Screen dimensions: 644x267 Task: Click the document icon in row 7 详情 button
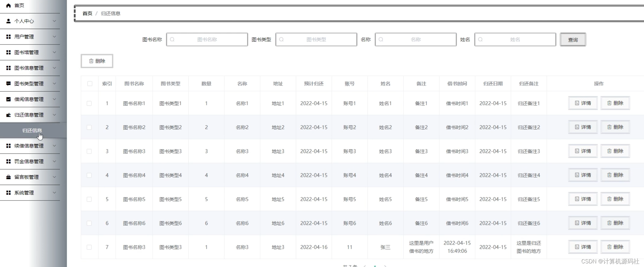(577, 247)
